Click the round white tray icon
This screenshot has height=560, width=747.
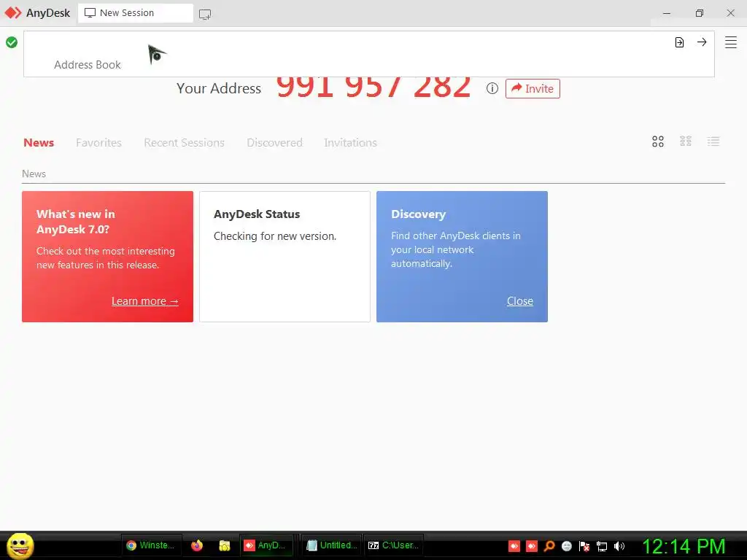tap(566, 545)
